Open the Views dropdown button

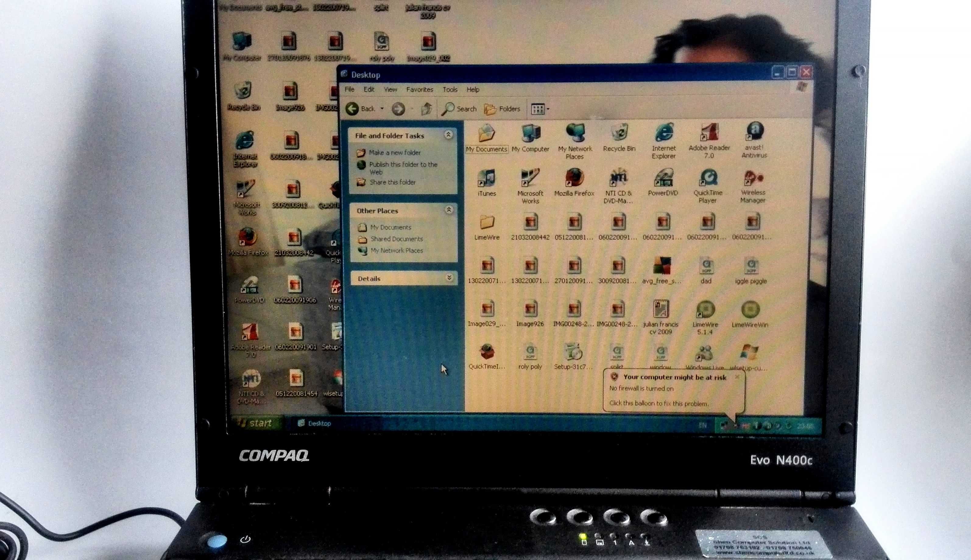[540, 109]
